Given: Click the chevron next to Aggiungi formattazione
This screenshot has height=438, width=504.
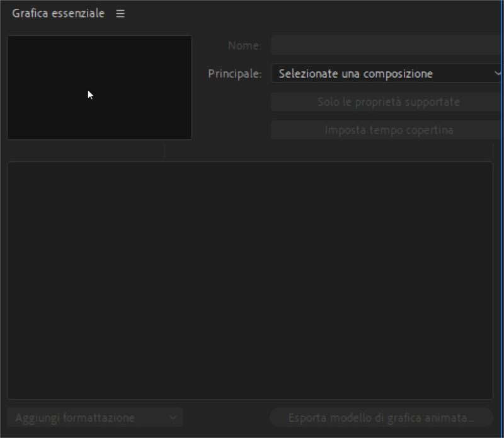Looking at the screenshot, I should pyautogui.click(x=171, y=417).
